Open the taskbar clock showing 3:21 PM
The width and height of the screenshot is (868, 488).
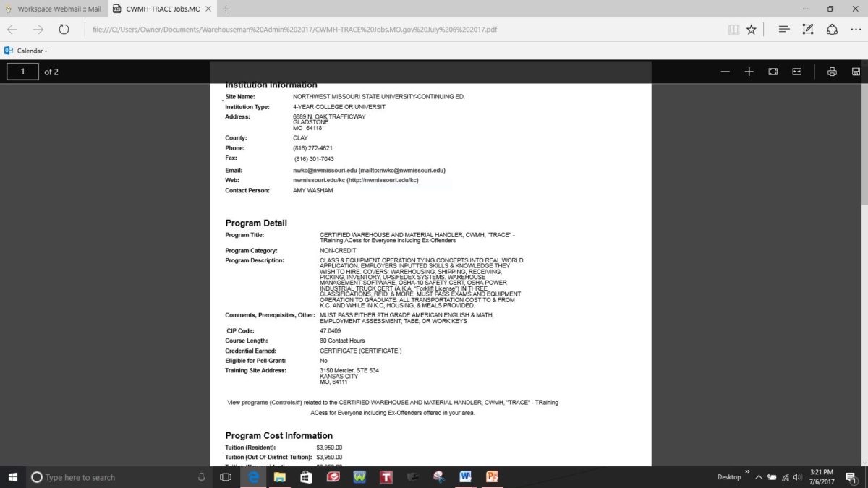click(823, 477)
